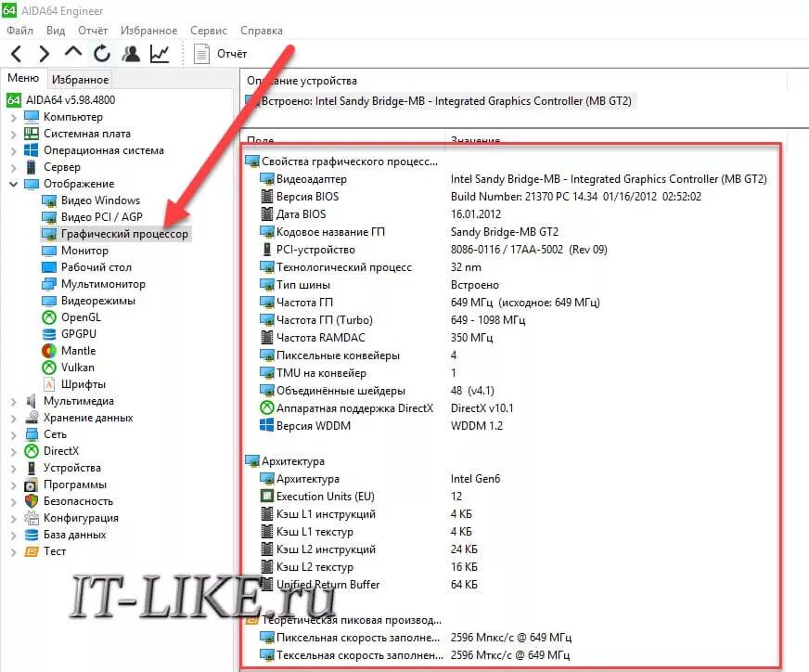This screenshot has width=809, height=672.
Task: Select the AIDA64 v5.98.4800 root node
Action: pyautogui.click(x=61, y=99)
